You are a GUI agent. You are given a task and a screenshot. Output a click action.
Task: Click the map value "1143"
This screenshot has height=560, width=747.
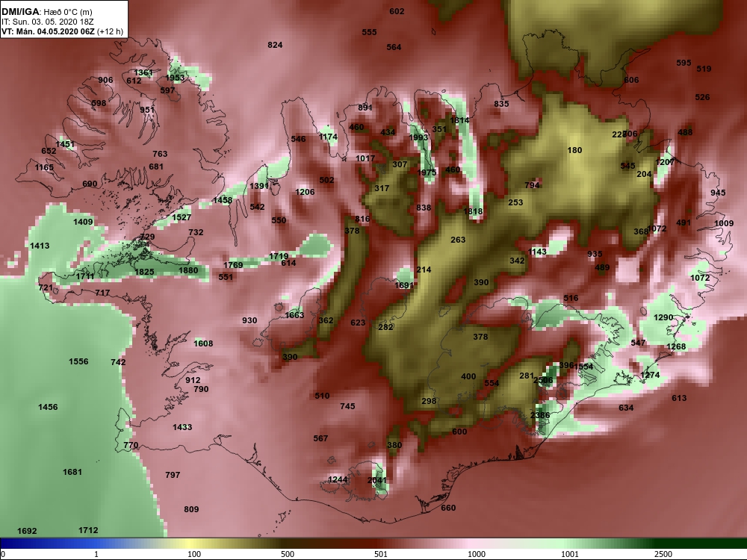[537, 252]
